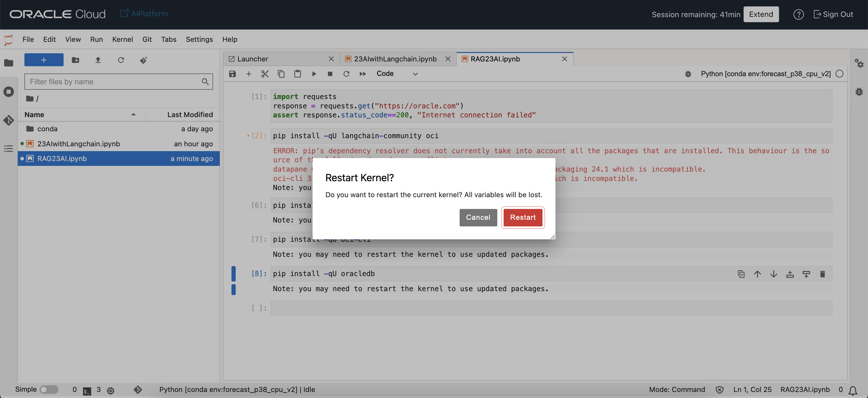
Task: Click the red Restart button
Action: (x=522, y=217)
